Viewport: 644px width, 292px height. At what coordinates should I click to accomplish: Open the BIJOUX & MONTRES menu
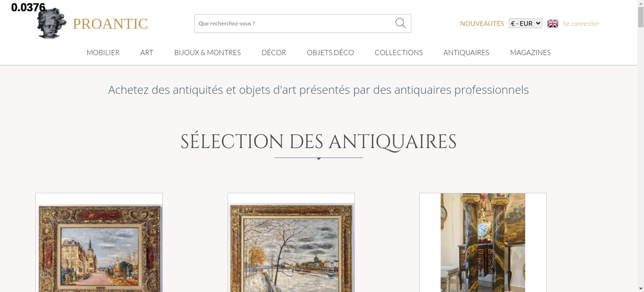(207, 52)
